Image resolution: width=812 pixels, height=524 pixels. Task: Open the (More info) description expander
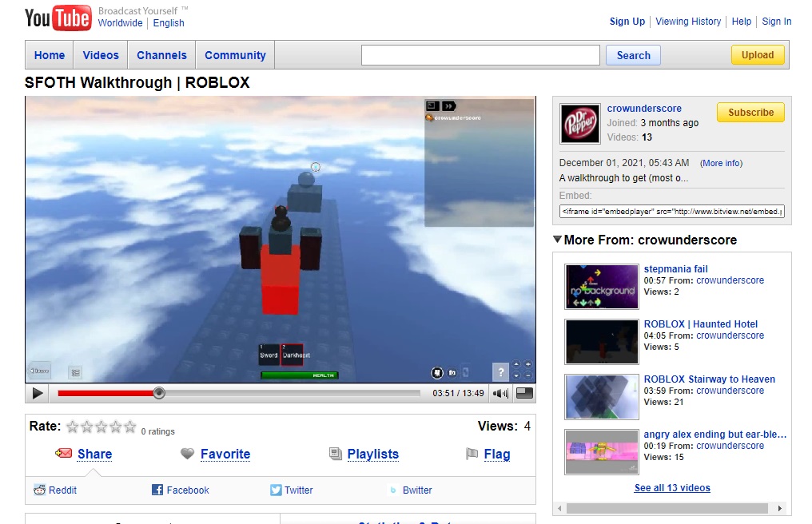point(720,162)
